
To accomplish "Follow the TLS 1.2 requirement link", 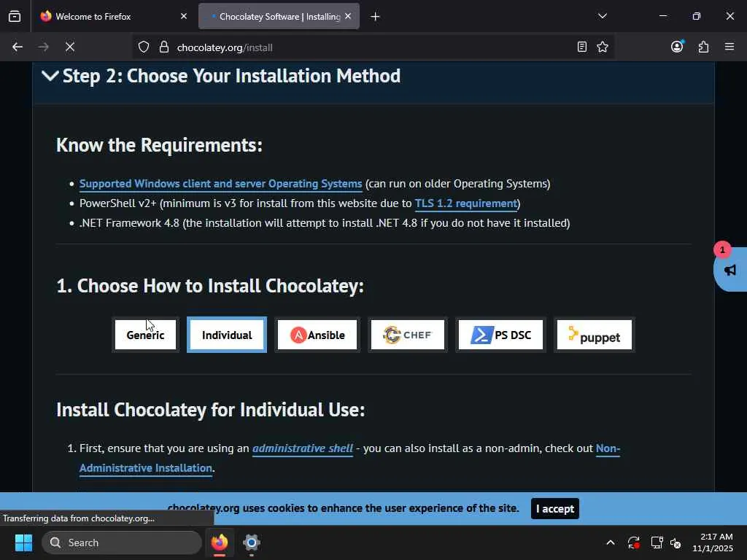I will tap(466, 203).
